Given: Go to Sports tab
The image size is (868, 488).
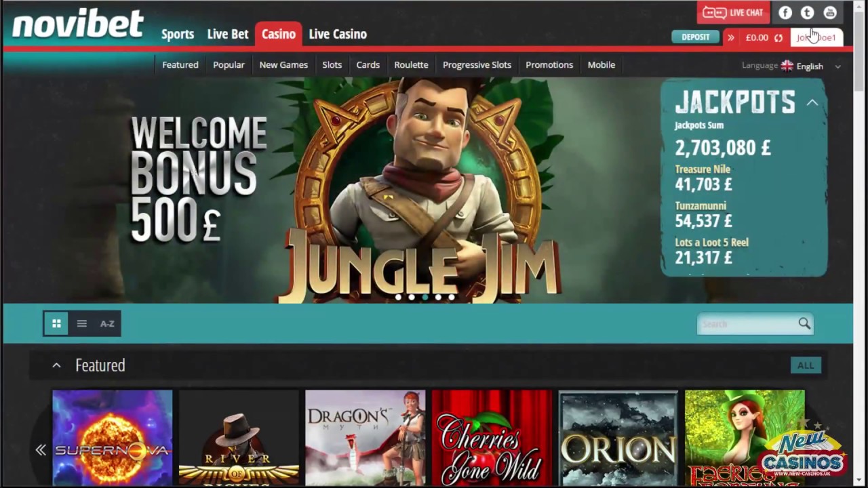Looking at the screenshot, I should click(178, 34).
